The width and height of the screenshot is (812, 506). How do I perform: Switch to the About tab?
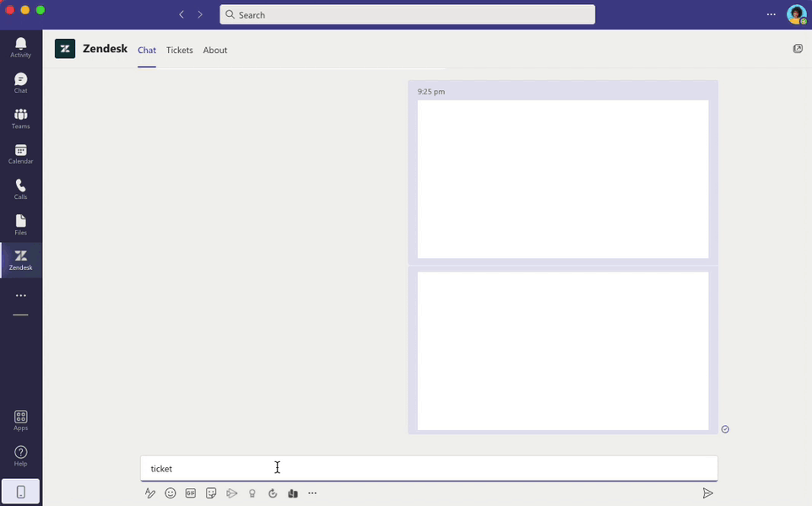215,51
